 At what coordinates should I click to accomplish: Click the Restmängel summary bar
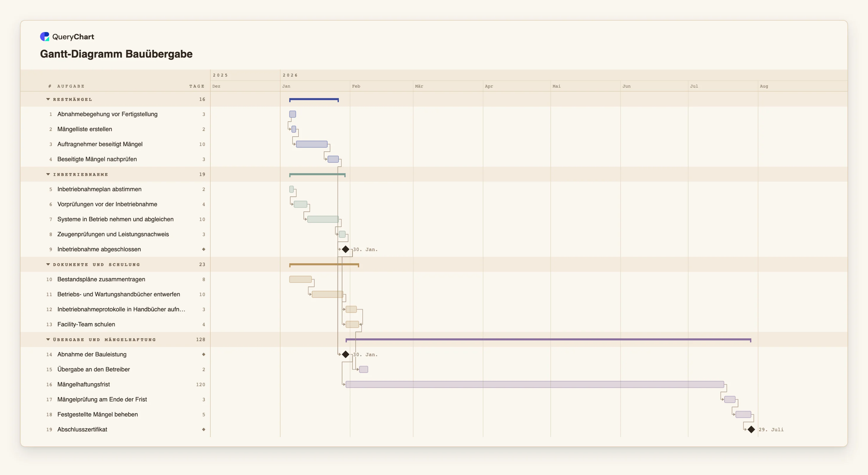(x=314, y=100)
